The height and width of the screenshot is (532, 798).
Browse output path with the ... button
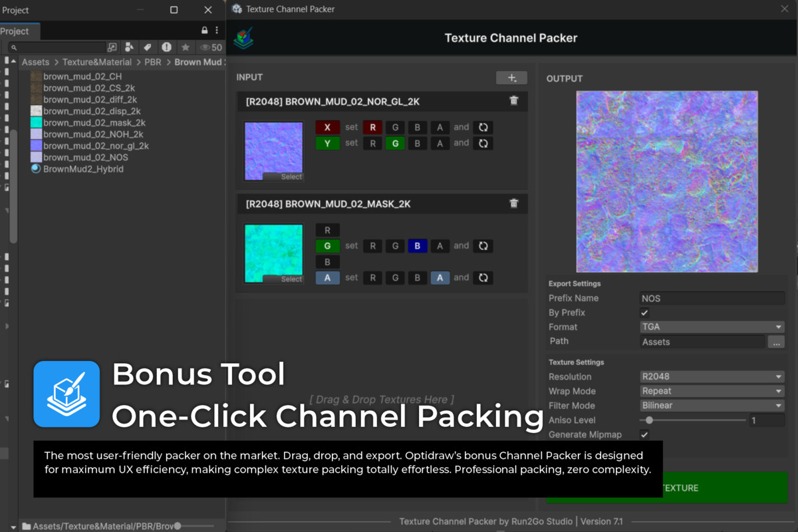coord(776,342)
